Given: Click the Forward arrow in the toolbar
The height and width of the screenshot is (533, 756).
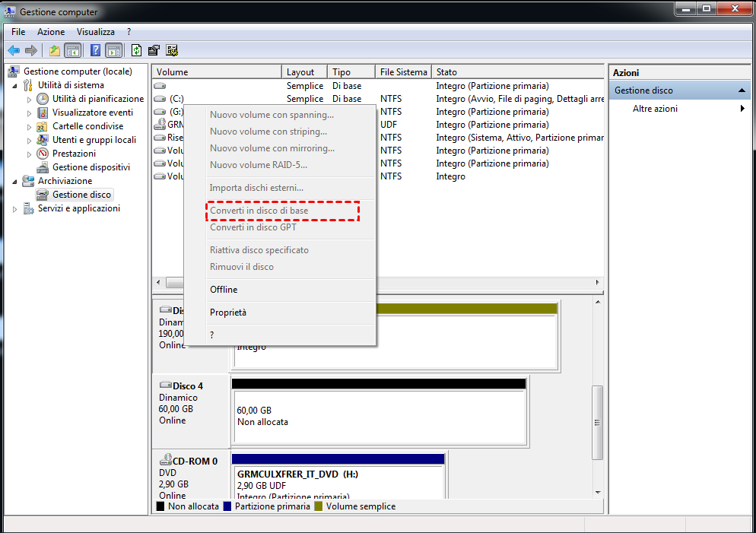Looking at the screenshot, I should [31, 50].
